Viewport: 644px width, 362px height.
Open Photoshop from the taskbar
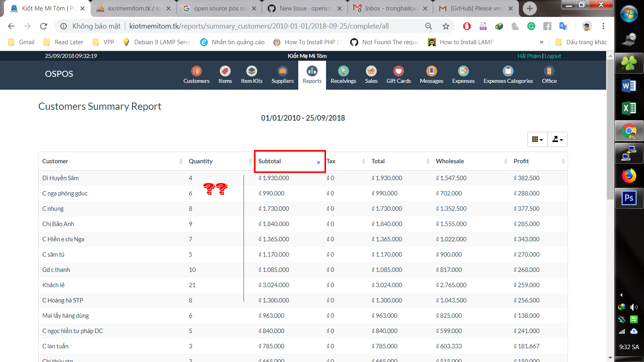[629, 198]
